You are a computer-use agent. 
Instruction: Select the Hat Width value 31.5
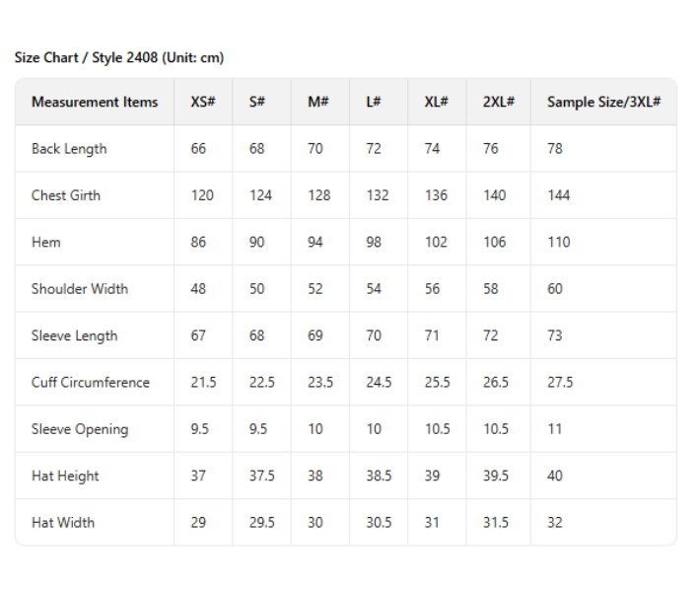(496, 523)
